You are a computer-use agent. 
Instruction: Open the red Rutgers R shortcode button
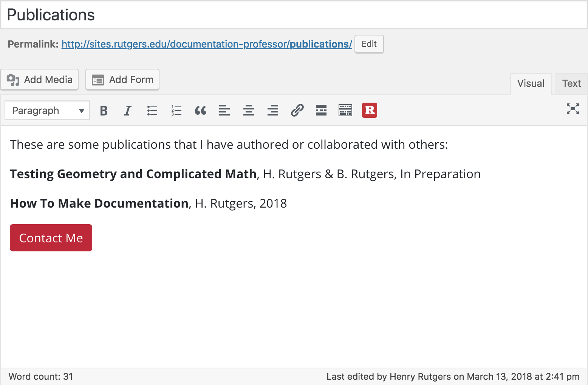coord(370,110)
